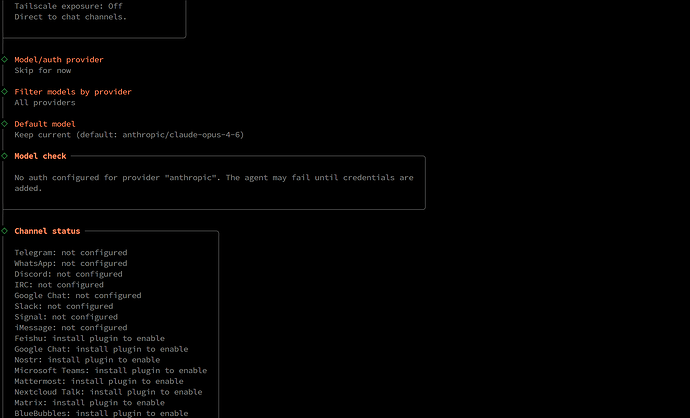Click 'Microsoft Teams: install plugin to enable' row
Screen dimensions: 690x418
click(x=111, y=370)
